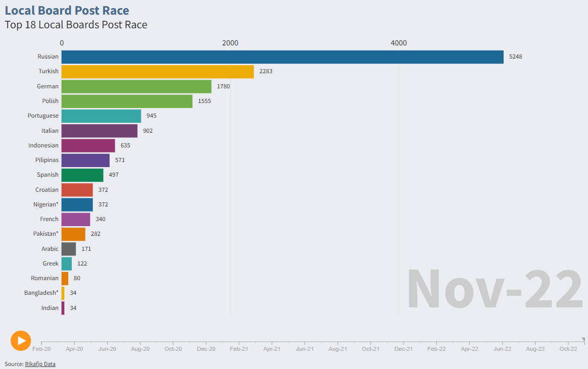Select the green German bar

[x=136, y=86]
